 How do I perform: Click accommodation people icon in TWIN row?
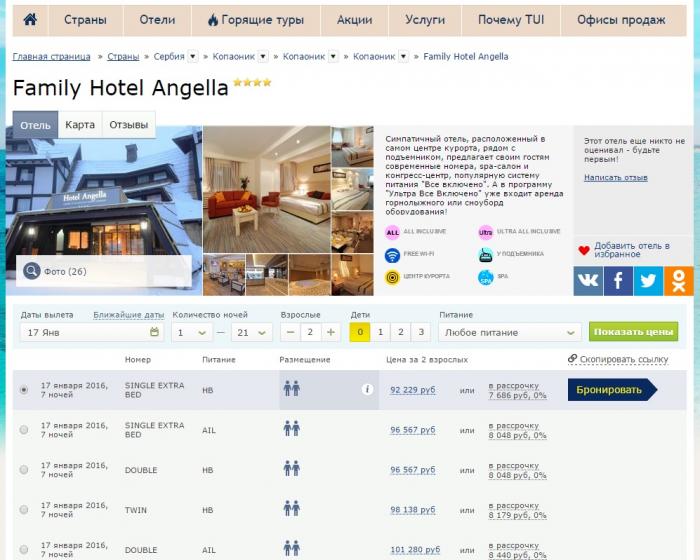[292, 509]
